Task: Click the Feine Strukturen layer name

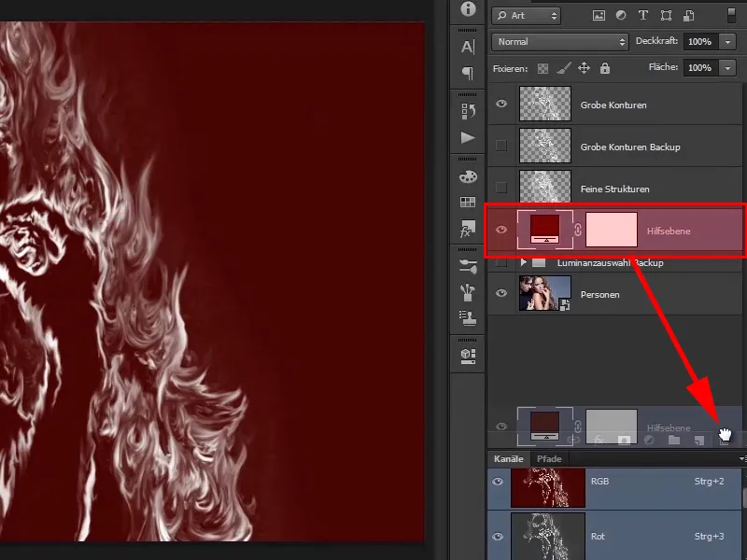Action: 615,189
